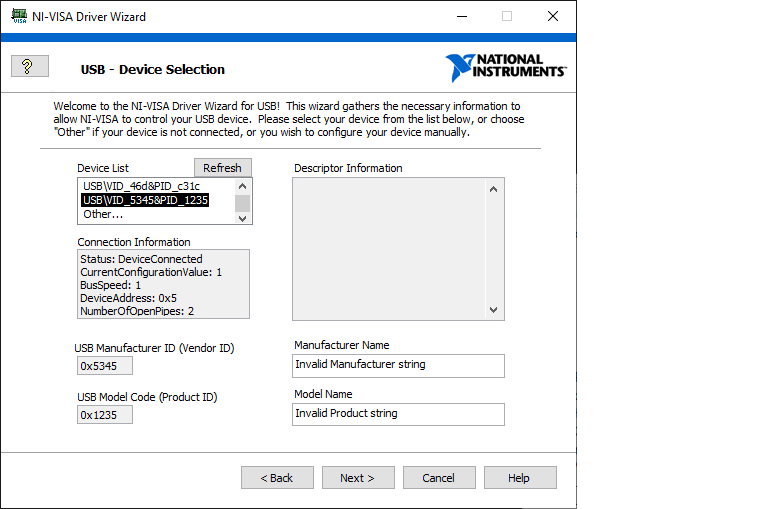Image resolution: width=768 pixels, height=509 pixels.
Task: Click the Vendor ID field 0x5345
Action: (x=105, y=366)
